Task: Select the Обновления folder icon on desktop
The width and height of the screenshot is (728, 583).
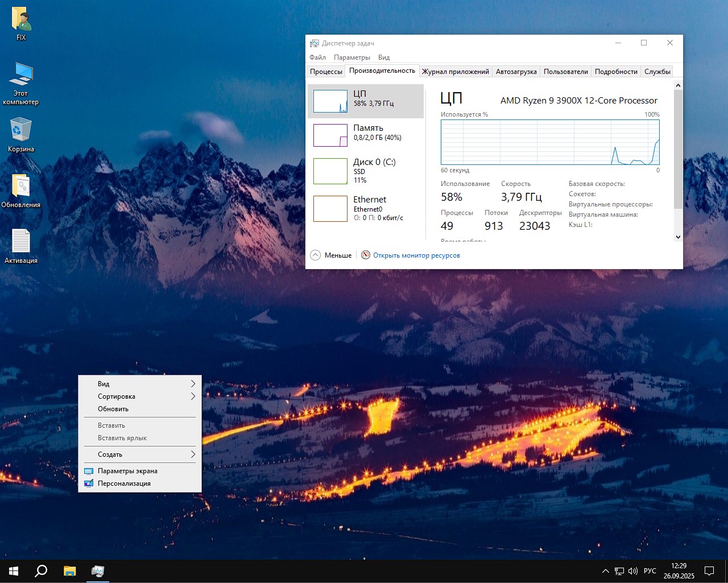Action: 21,191
